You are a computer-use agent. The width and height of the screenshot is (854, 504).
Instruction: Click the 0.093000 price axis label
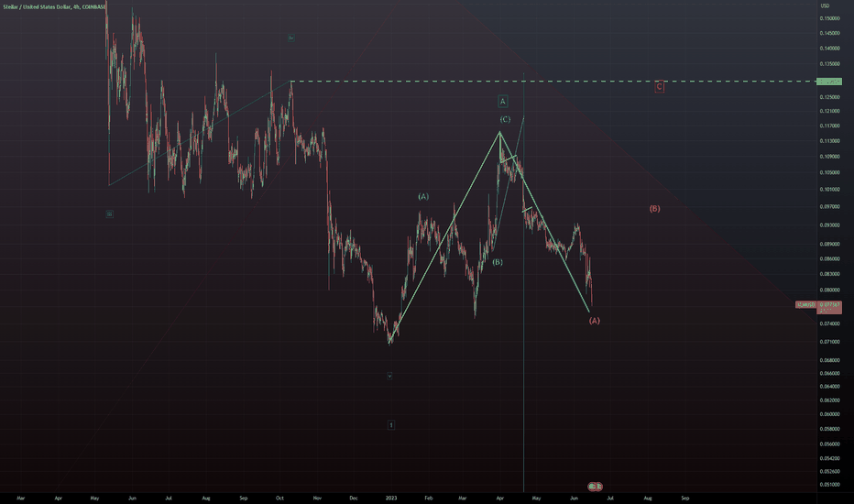[x=829, y=225]
